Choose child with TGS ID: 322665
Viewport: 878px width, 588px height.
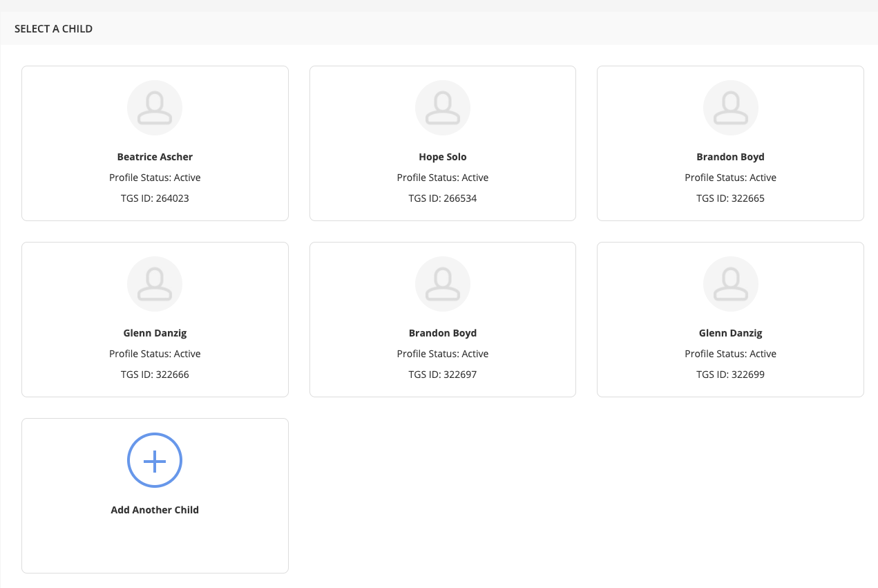coord(730,198)
